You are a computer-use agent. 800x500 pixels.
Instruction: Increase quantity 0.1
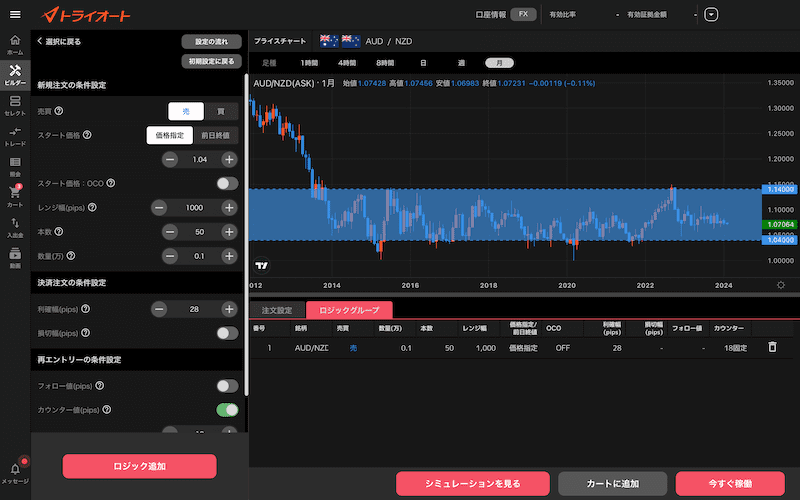[229, 256]
